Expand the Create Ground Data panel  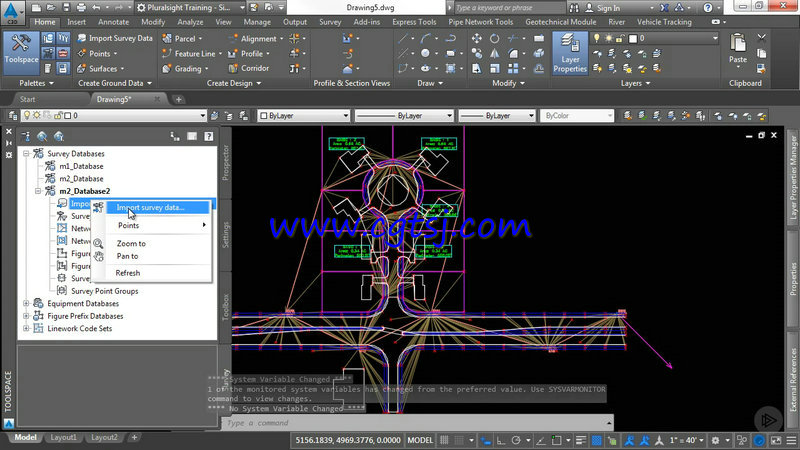(x=115, y=83)
